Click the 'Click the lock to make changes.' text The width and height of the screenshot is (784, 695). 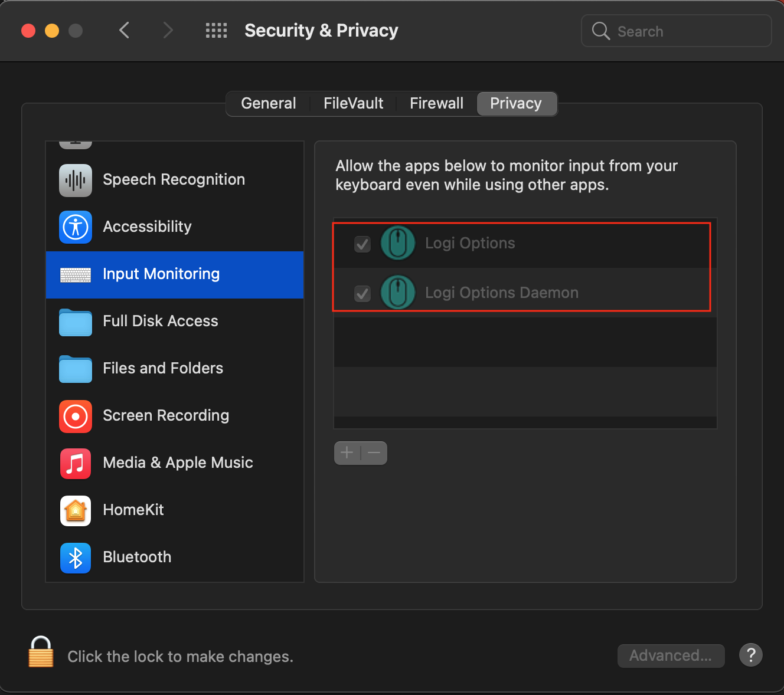pos(180,657)
